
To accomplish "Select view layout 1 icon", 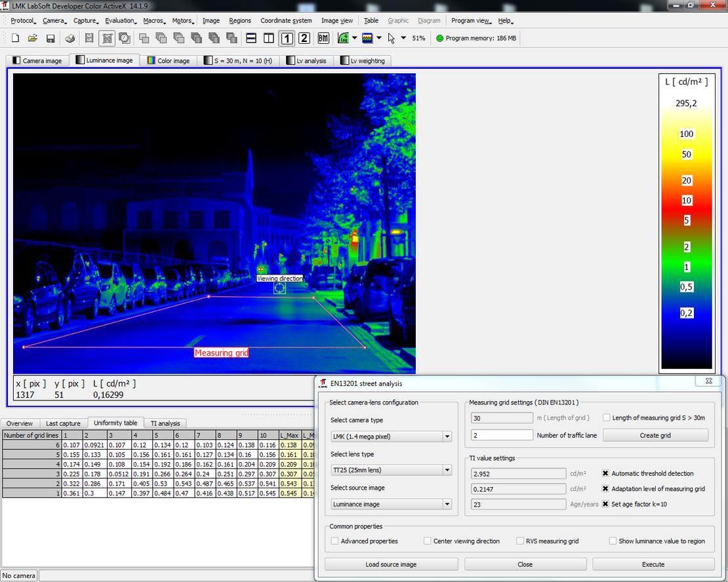I will [287, 38].
